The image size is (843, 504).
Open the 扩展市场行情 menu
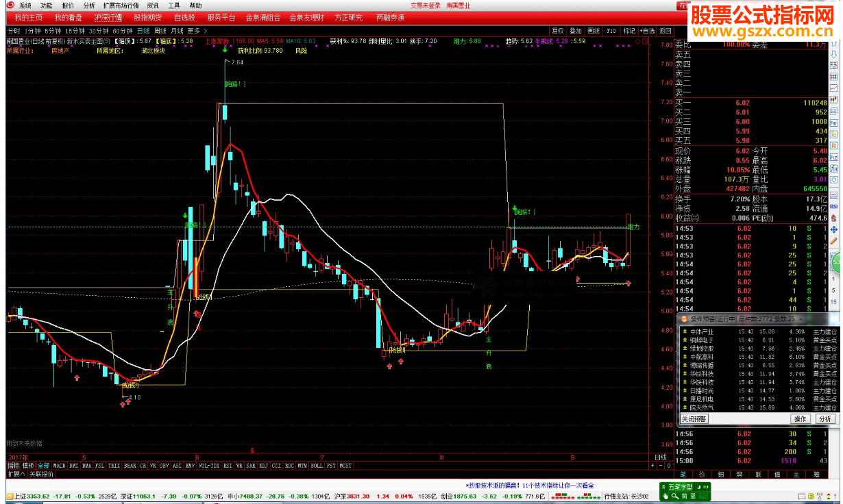coord(121,5)
